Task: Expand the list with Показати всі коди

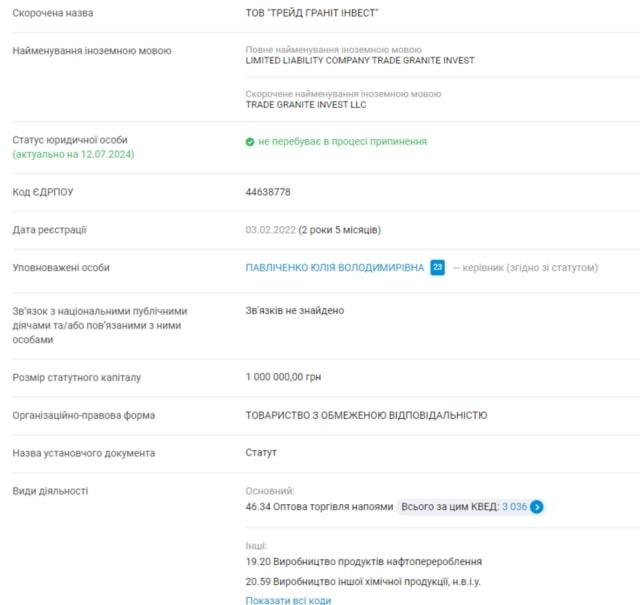Action: tap(288, 600)
